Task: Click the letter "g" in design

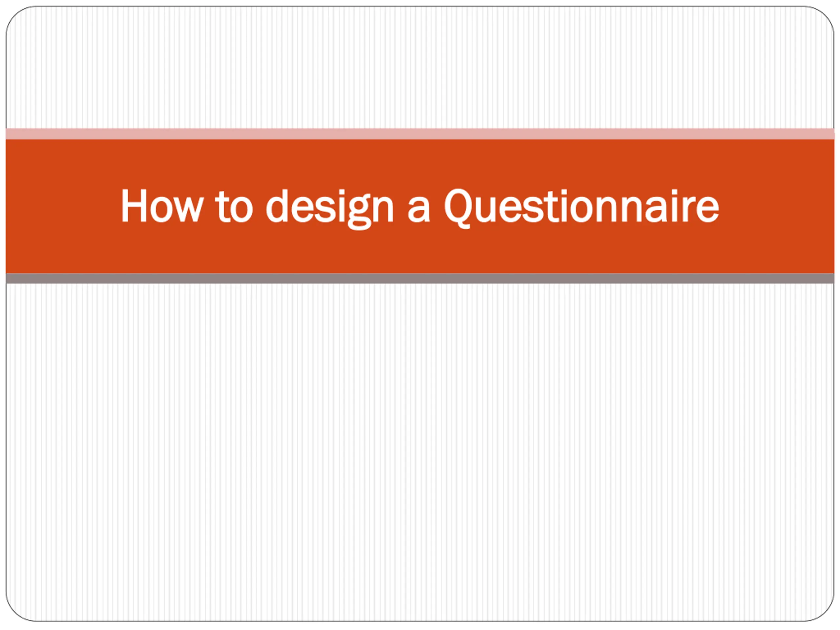Action: 359,214
